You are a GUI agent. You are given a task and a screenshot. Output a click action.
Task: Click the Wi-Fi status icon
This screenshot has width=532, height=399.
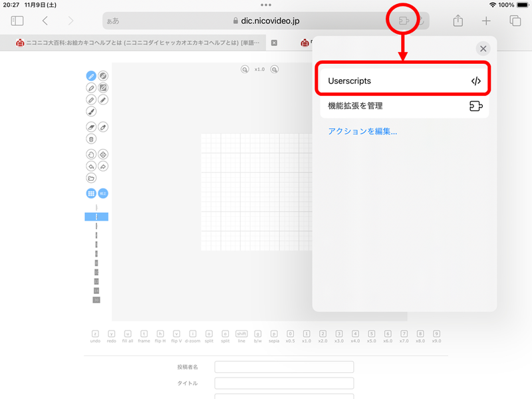(x=493, y=5)
